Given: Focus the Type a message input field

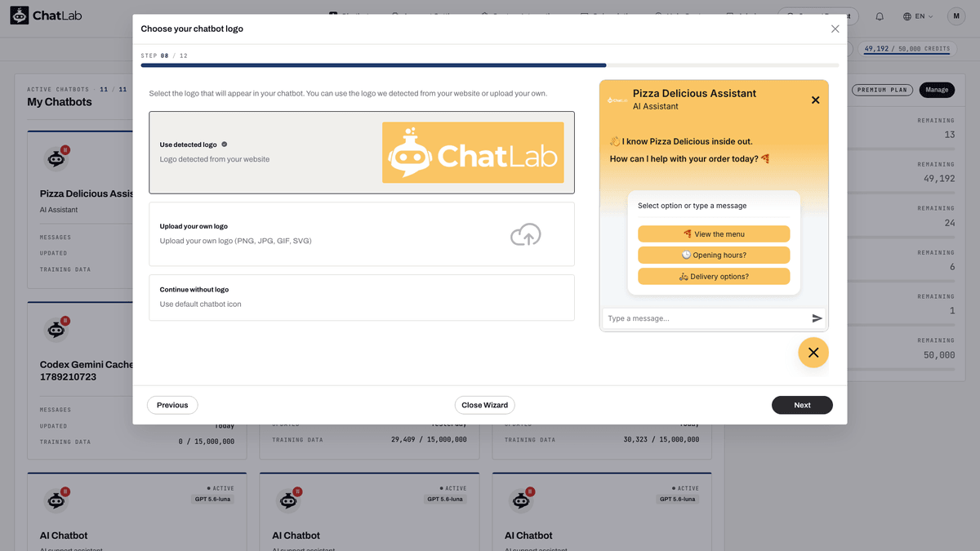Looking at the screenshot, I should tap(706, 318).
